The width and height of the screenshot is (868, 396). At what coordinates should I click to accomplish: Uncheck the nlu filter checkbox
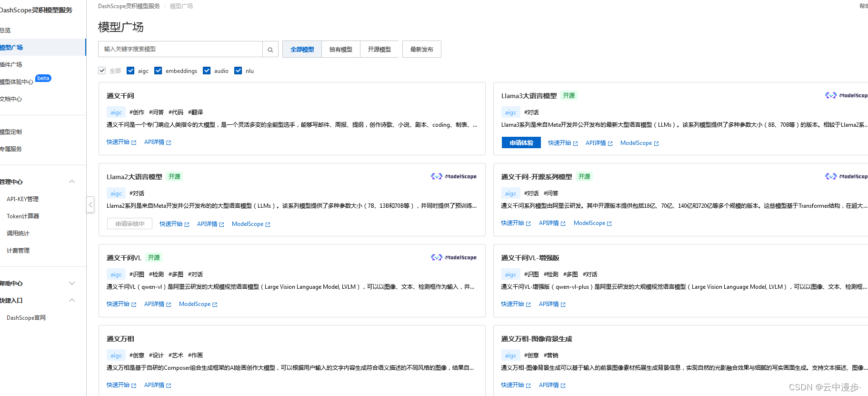[x=238, y=71]
